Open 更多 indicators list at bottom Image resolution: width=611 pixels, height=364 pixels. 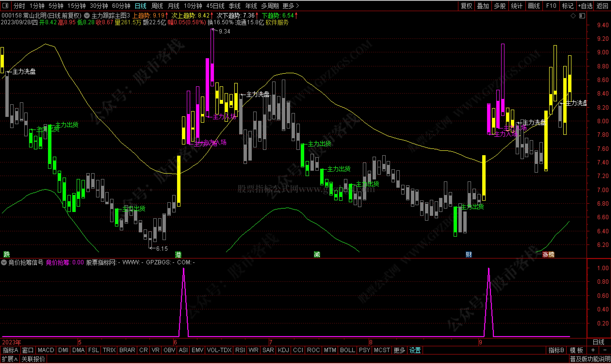tap(399, 350)
